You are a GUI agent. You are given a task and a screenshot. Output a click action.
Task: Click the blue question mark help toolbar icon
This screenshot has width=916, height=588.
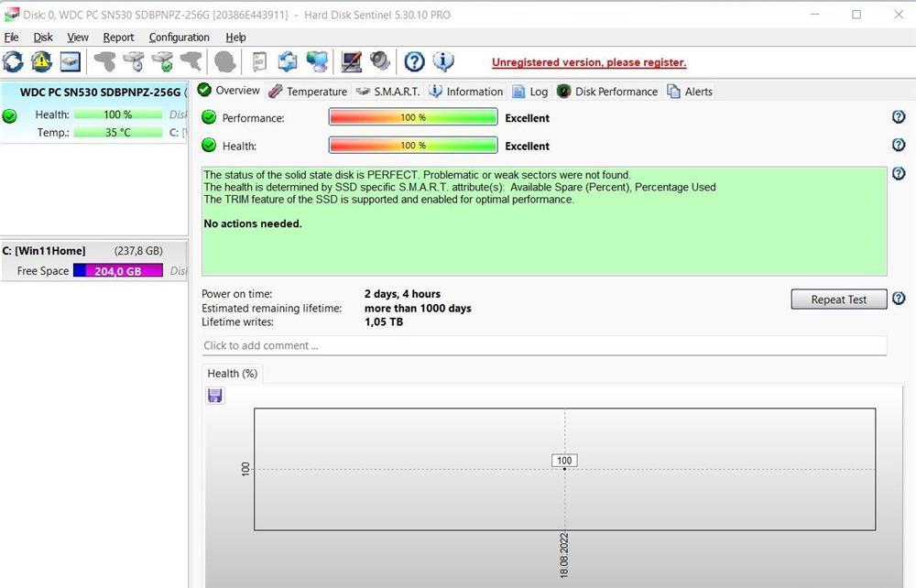click(x=414, y=62)
